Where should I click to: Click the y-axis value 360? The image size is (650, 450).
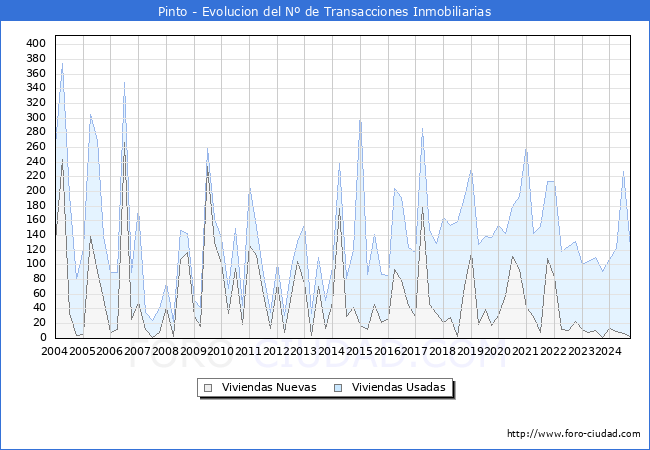pyautogui.click(x=36, y=73)
